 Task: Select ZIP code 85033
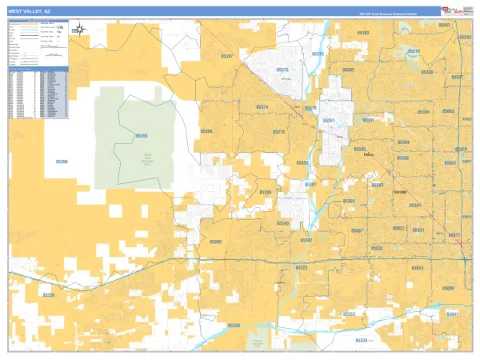(x=398, y=228)
